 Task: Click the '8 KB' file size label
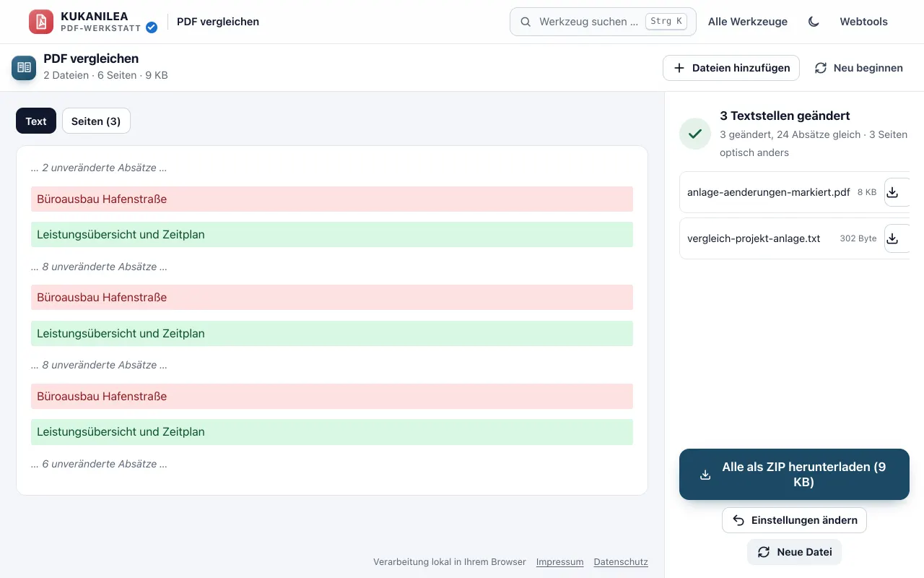pos(867,192)
